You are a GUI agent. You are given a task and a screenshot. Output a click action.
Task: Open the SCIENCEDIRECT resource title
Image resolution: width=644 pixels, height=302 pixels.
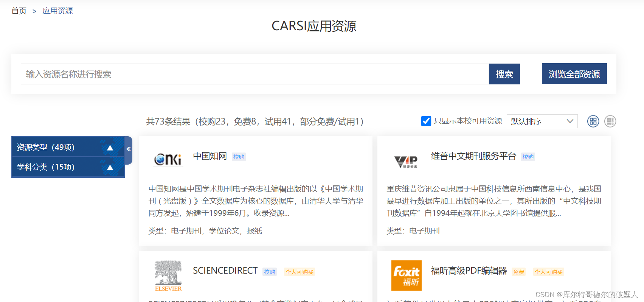coord(225,271)
